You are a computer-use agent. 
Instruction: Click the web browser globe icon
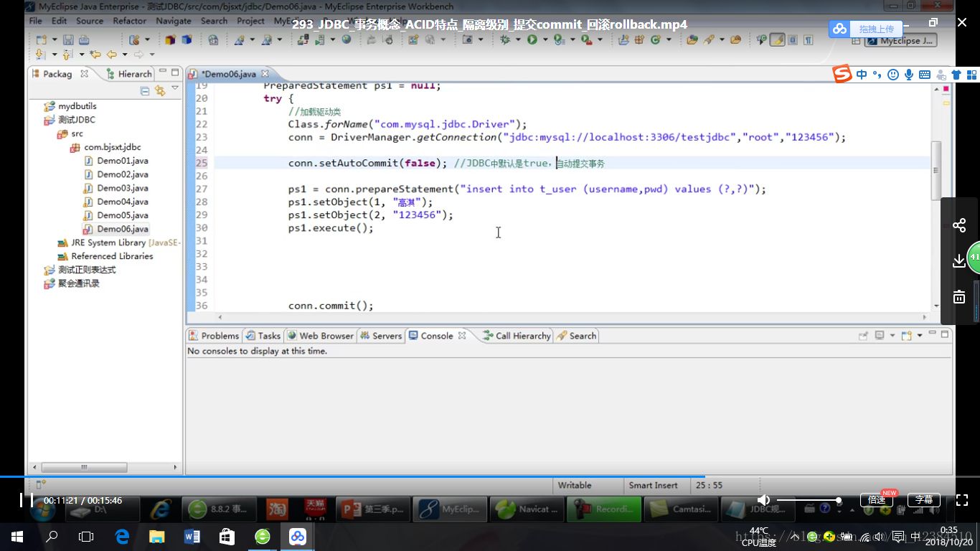pyautogui.click(x=347, y=40)
